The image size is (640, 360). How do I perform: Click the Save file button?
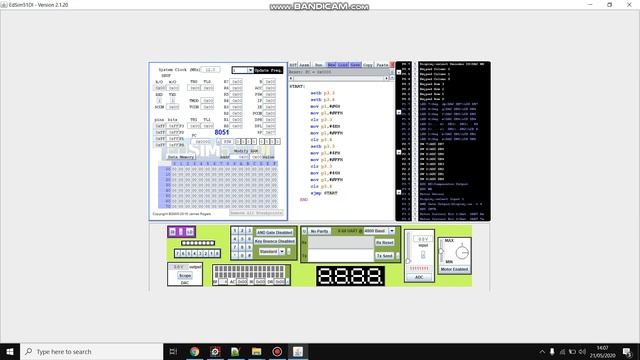356,65
